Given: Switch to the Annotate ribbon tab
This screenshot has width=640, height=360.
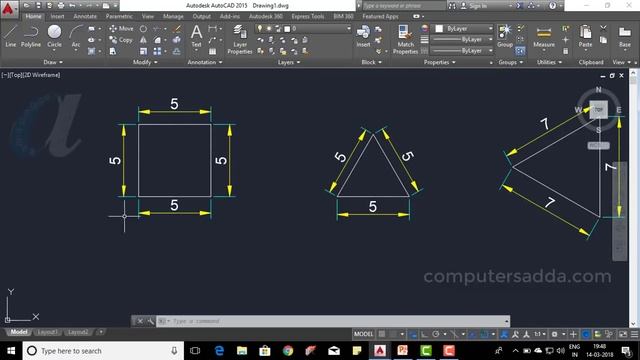Looking at the screenshot, I should click(85, 16).
